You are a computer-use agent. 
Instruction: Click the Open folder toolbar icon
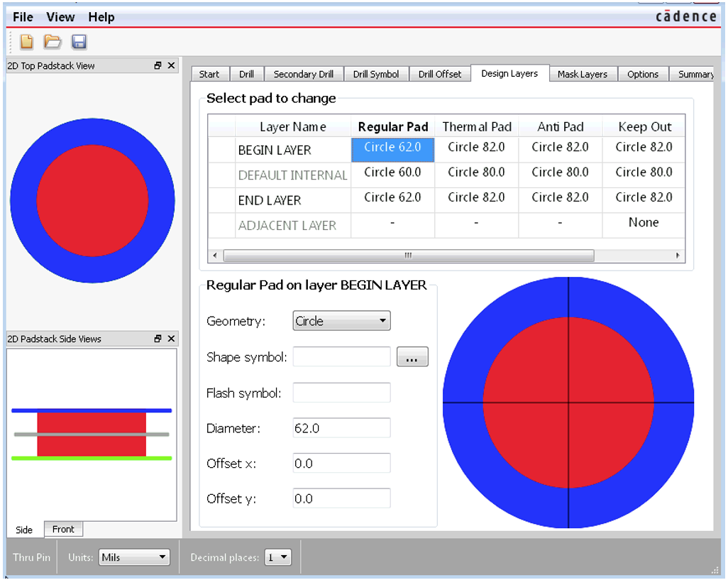[x=53, y=42]
